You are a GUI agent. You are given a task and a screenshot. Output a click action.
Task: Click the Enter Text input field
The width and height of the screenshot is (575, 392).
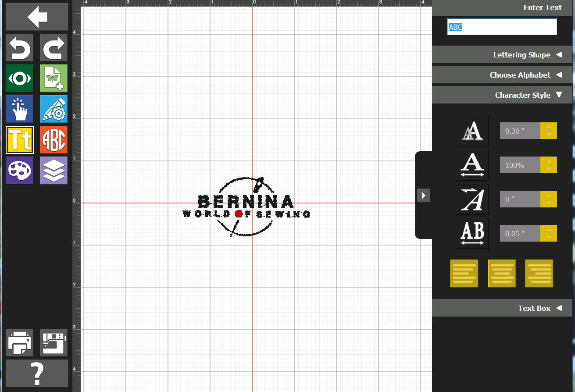(502, 27)
